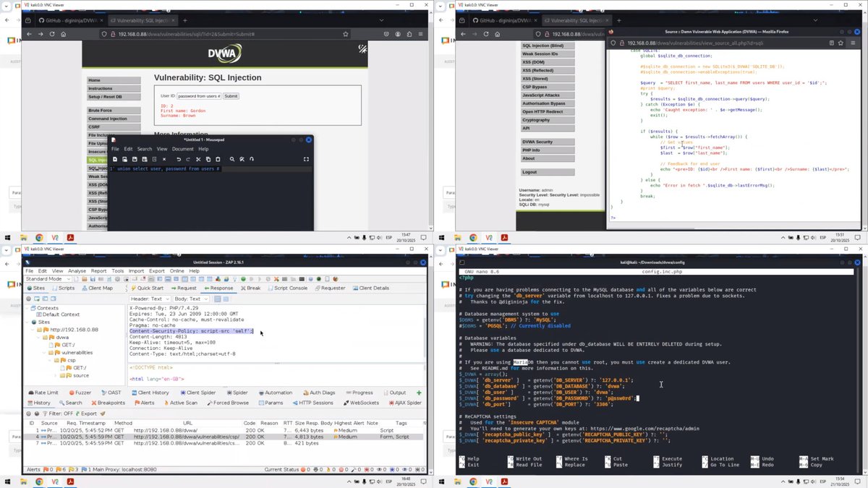
Task: Open Command Injection in DVWA sidebar
Action: [114, 119]
